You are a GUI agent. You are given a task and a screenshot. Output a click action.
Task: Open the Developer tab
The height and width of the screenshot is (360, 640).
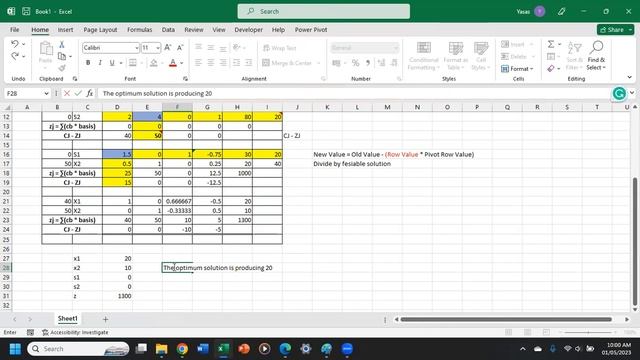[x=249, y=30]
